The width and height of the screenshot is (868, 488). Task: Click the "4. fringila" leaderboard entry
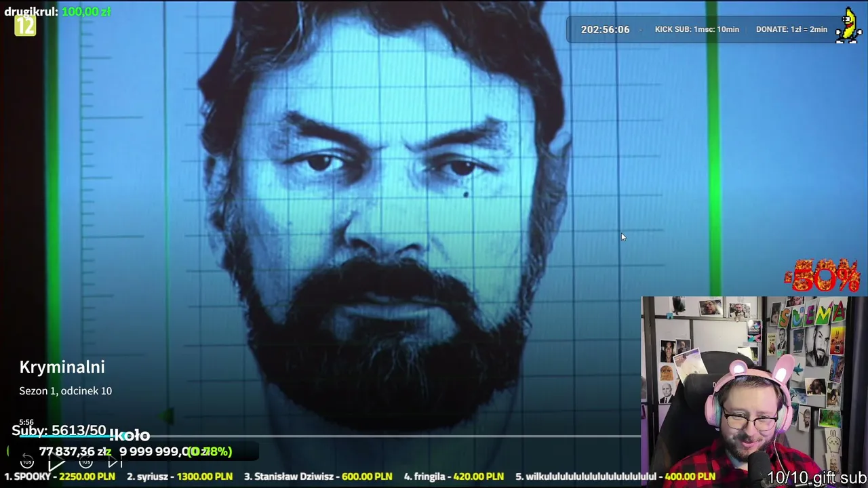click(454, 476)
